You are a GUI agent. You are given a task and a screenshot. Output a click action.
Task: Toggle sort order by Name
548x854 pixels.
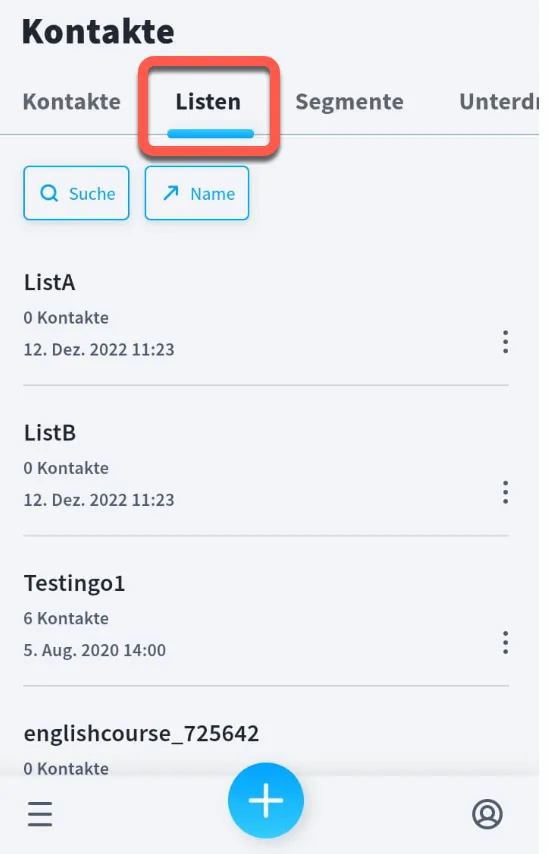197,193
